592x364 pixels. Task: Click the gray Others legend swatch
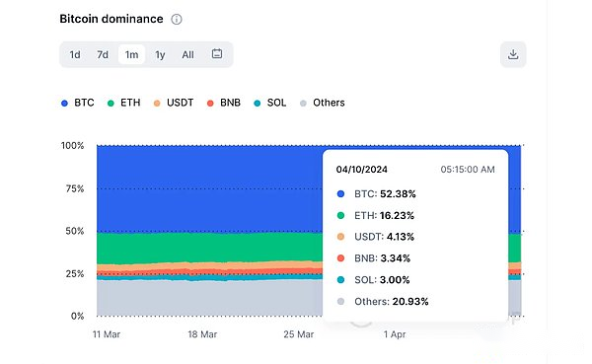303,103
